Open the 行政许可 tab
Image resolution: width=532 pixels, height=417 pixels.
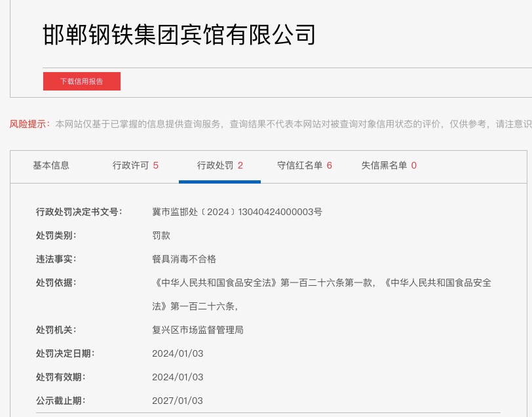coord(135,165)
